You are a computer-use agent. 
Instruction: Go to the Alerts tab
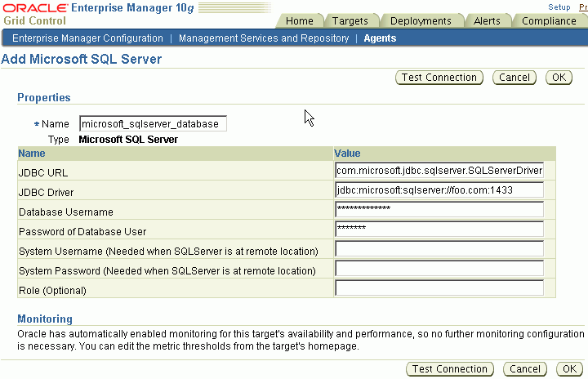tap(487, 21)
